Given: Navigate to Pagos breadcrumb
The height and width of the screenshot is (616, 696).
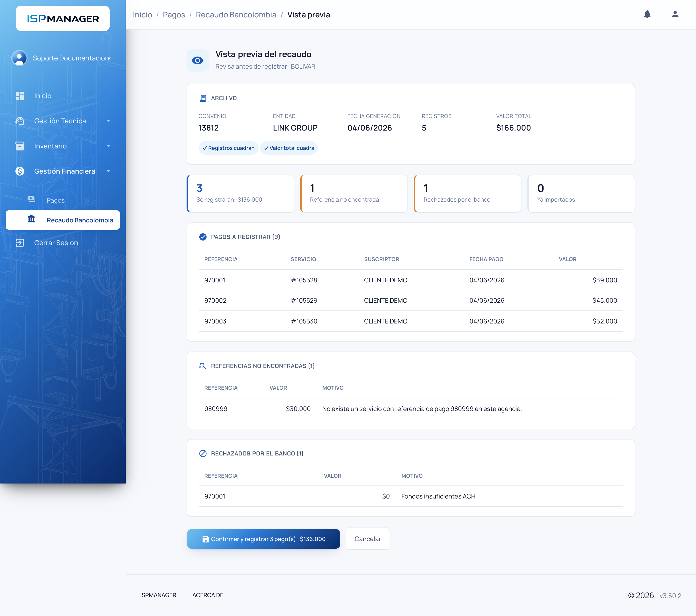Looking at the screenshot, I should (x=174, y=15).
